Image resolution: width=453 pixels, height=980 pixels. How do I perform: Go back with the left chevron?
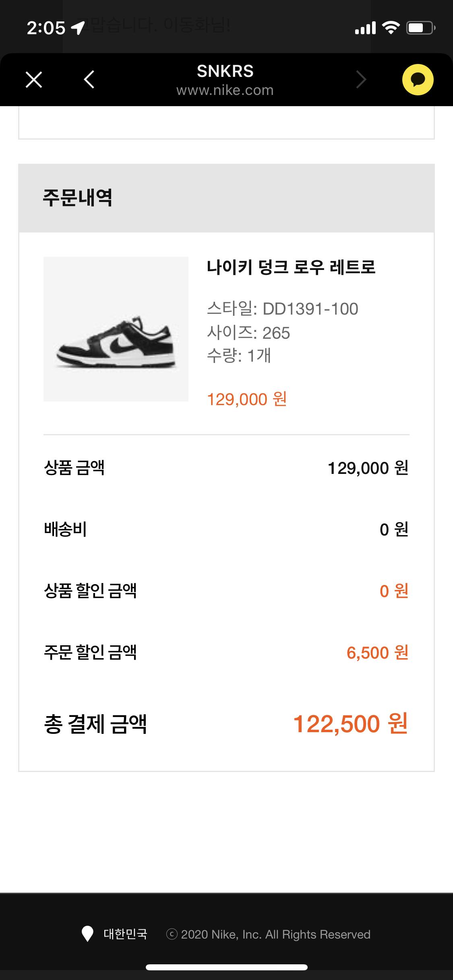click(x=89, y=80)
